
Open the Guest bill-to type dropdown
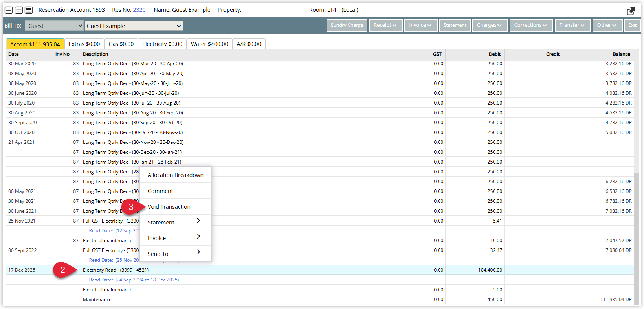[x=54, y=26]
